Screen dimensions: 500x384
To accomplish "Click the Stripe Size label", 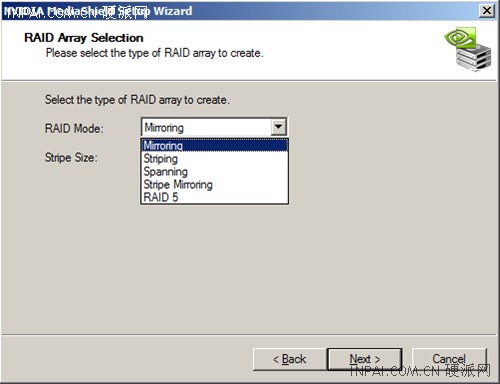I will click(x=71, y=157).
